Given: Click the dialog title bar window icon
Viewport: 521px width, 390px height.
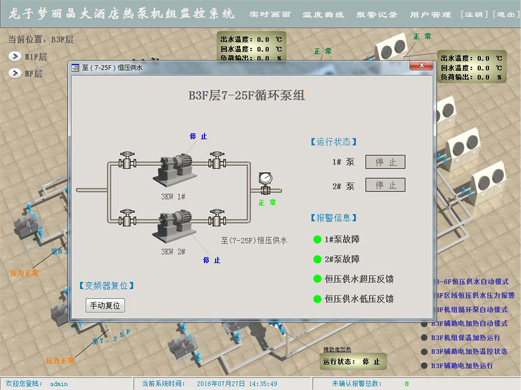Looking at the screenshot, I should 76,68.
